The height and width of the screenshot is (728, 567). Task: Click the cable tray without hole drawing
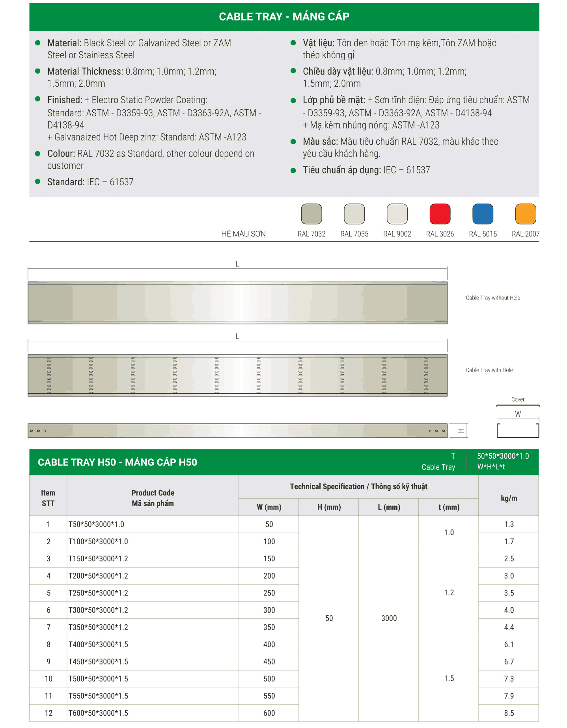(x=237, y=303)
